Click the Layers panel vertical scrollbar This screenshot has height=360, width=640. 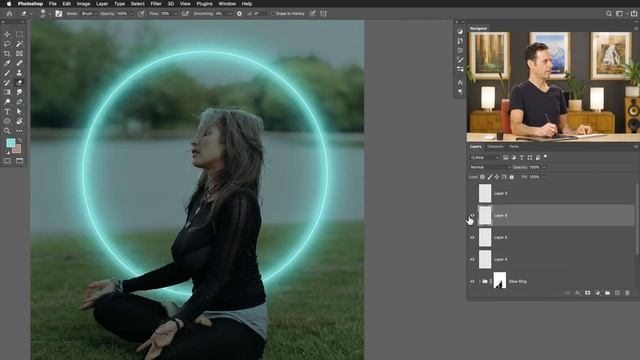click(x=637, y=218)
